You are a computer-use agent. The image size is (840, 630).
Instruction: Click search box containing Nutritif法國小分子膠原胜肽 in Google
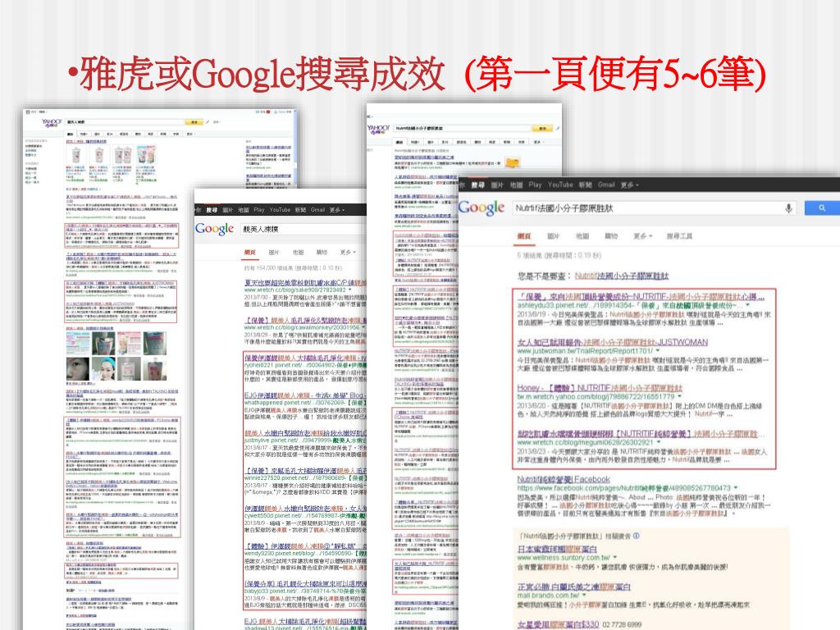(654, 208)
